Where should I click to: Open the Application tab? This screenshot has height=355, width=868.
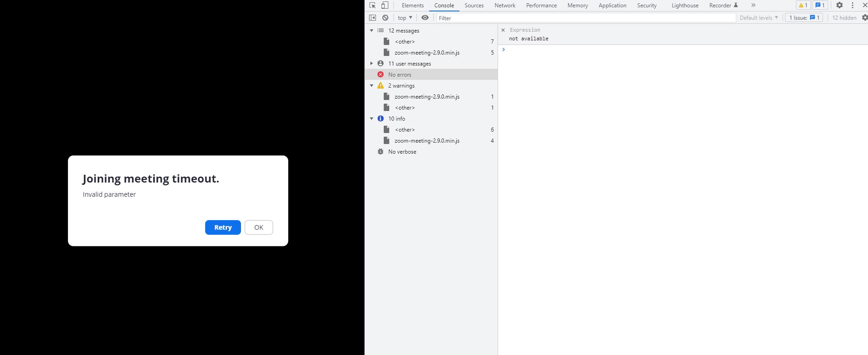612,6
